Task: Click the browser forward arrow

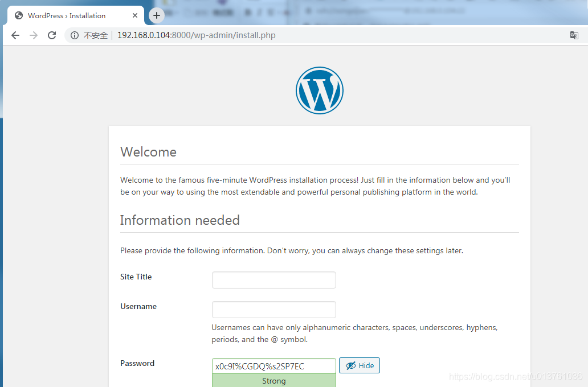Action: pos(34,35)
